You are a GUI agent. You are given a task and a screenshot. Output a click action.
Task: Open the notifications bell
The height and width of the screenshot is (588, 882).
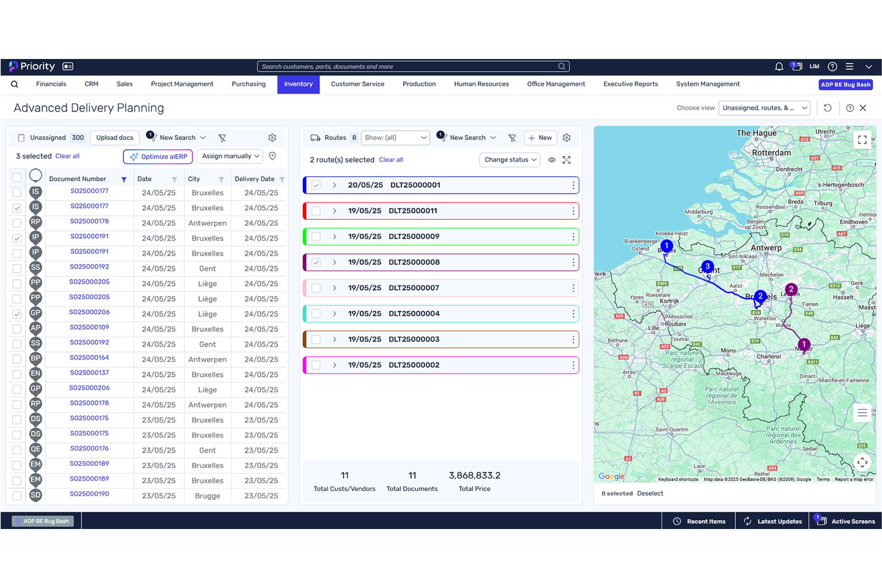pos(778,67)
